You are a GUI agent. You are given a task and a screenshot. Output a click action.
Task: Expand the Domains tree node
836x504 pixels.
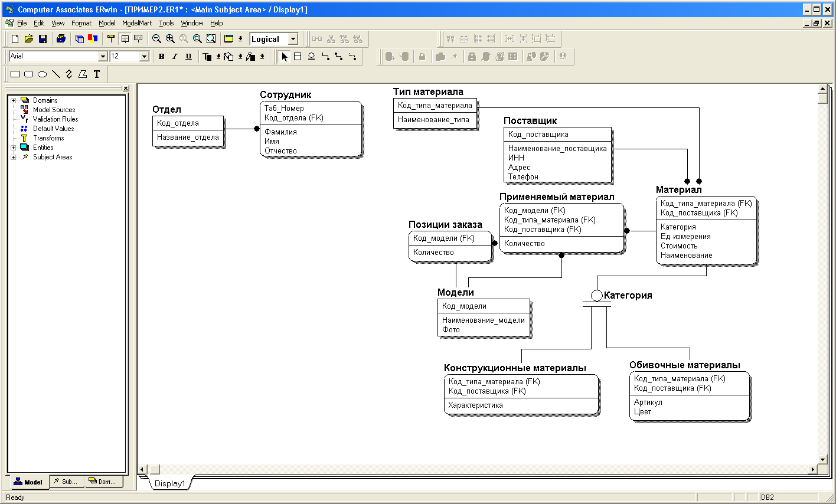[14, 100]
